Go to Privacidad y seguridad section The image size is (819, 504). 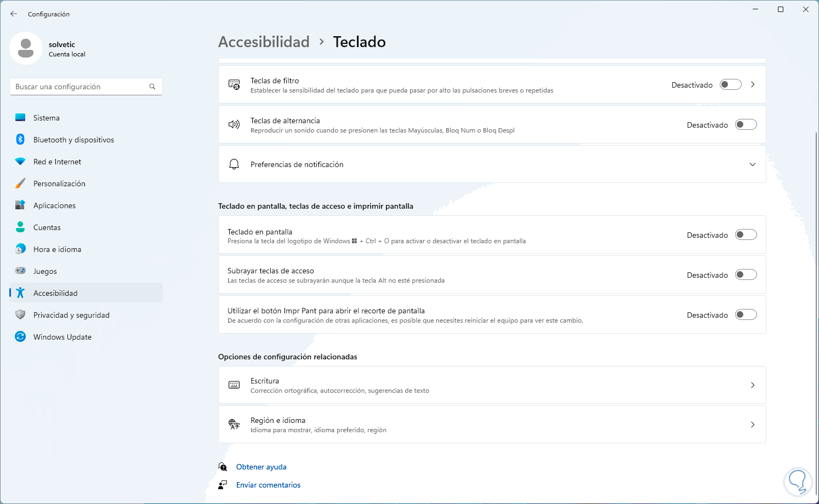(x=71, y=315)
